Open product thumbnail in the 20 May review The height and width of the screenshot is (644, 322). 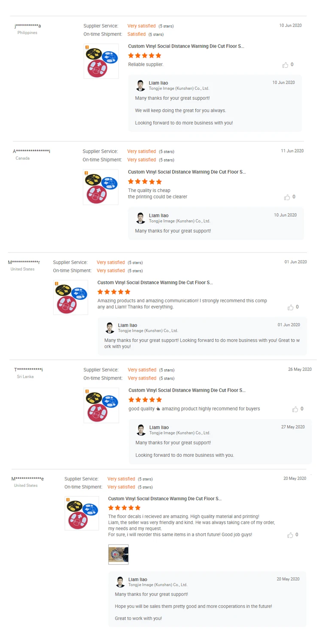pyautogui.click(x=82, y=513)
